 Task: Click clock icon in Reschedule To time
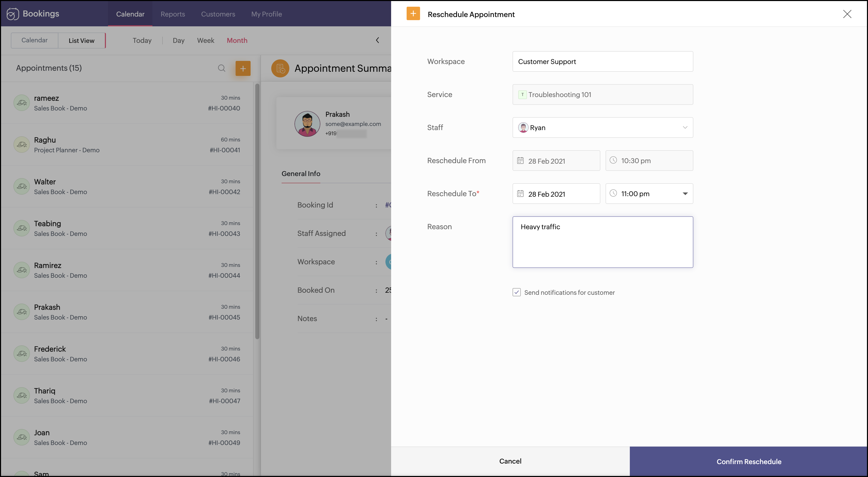[613, 194]
